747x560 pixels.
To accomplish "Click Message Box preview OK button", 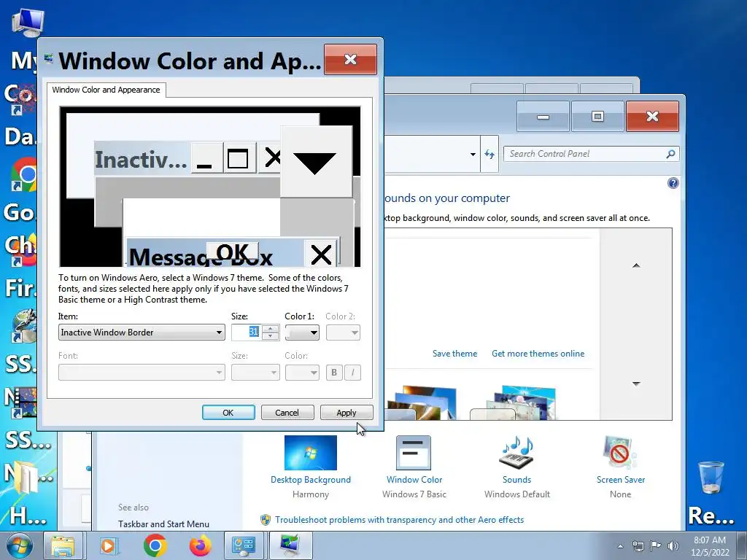I will click(232, 251).
